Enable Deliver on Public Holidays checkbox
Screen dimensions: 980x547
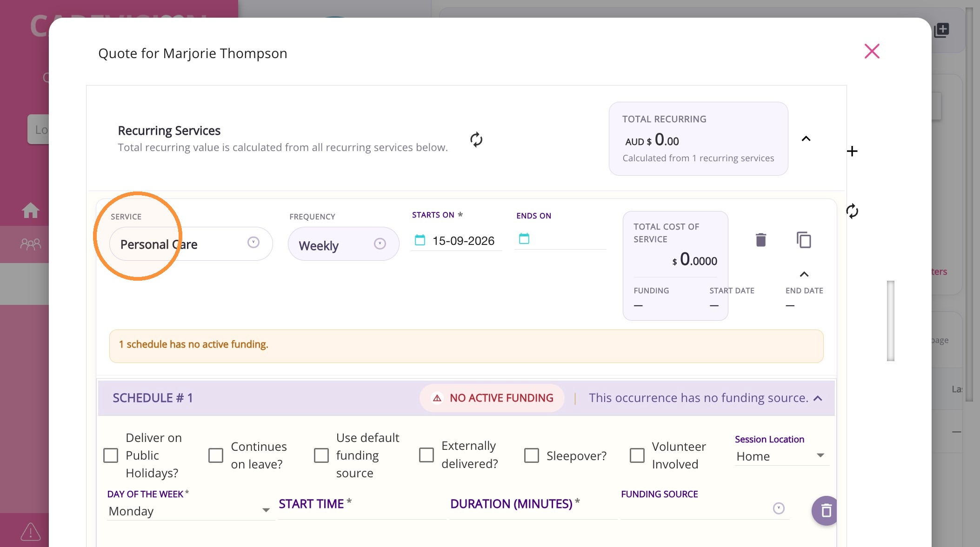[x=111, y=455]
